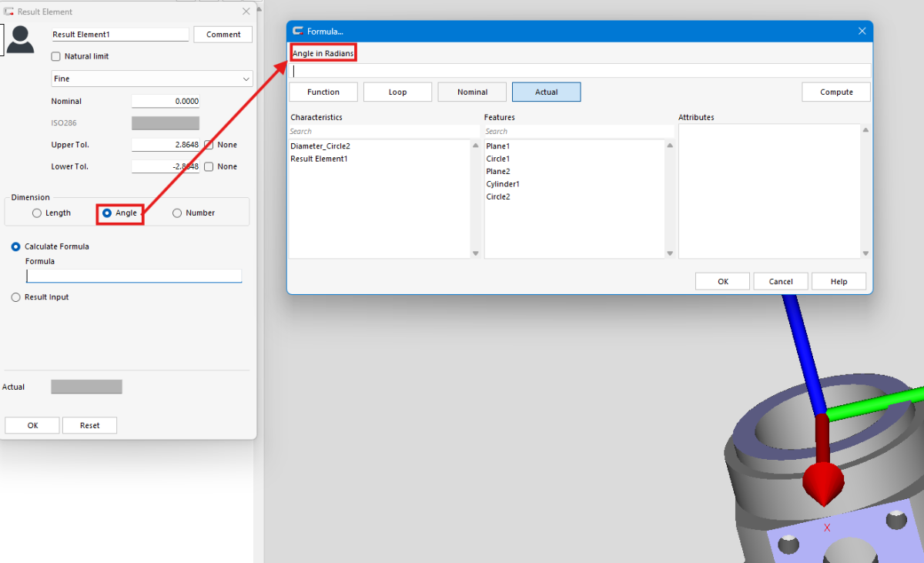Enable the Natural limit checkbox
Image resolution: width=924 pixels, height=563 pixels.
coord(55,56)
